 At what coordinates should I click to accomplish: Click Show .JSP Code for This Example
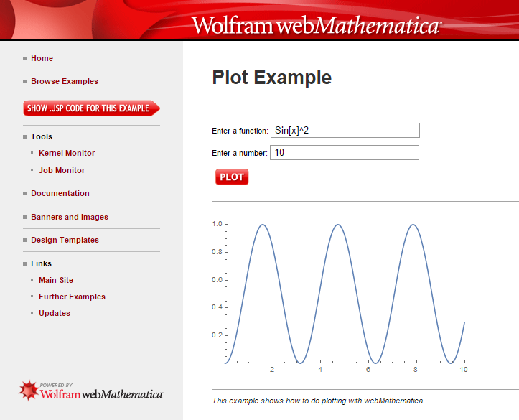coord(90,108)
